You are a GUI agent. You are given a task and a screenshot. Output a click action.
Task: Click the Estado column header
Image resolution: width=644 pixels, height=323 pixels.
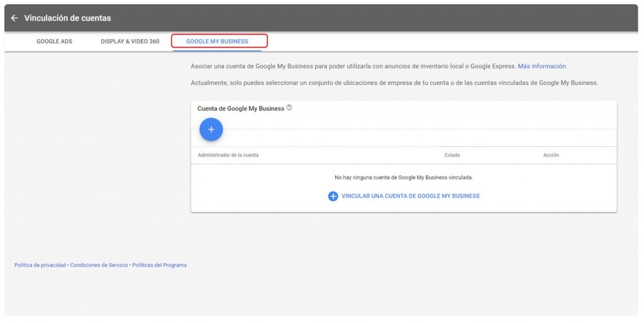[452, 155]
